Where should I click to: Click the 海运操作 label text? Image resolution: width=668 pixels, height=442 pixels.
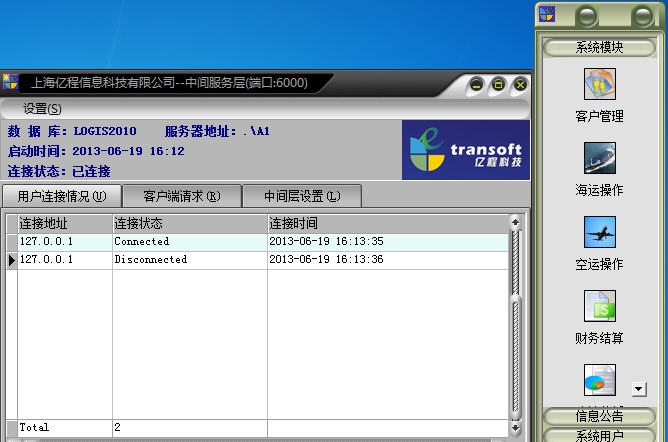point(599,190)
